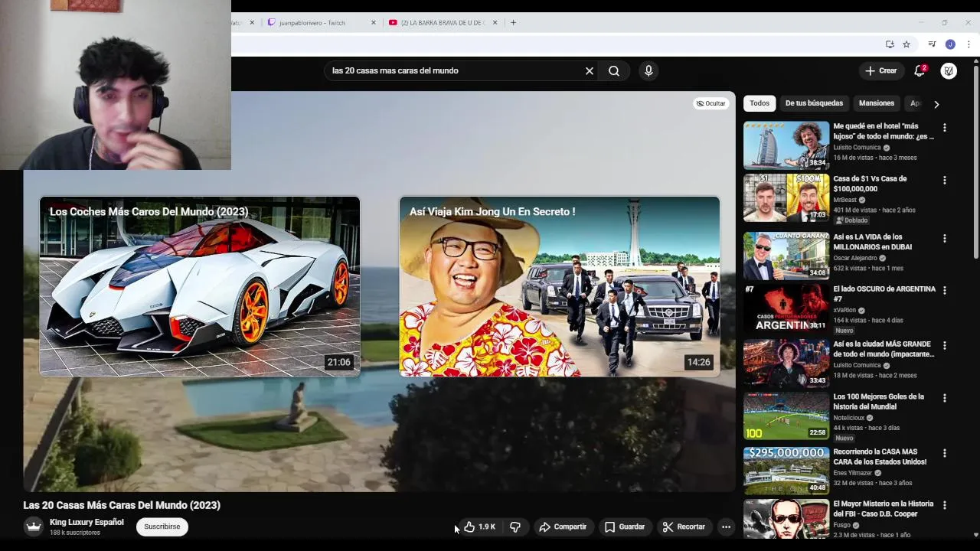Hide end screen with Ocultar button
This screenshot has height=551, width=980.
click(x=710, y=103)
